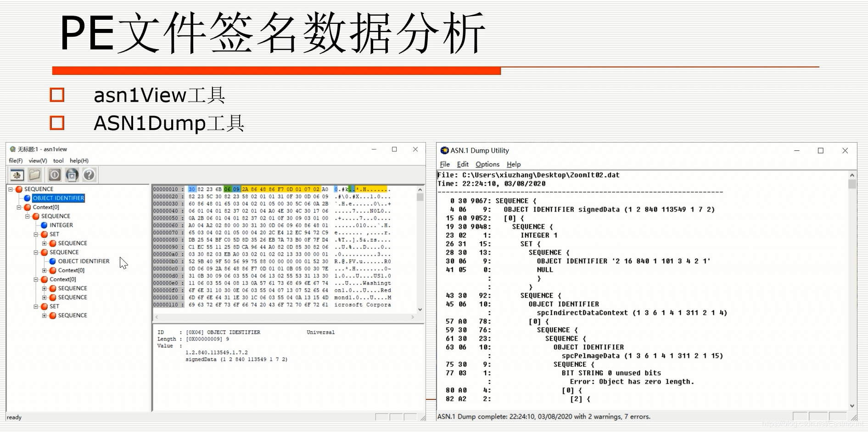The height and width of the screenshot is (432, 868).
Task: Open the help(H) menu in asn1view
Action: (79, 161)
